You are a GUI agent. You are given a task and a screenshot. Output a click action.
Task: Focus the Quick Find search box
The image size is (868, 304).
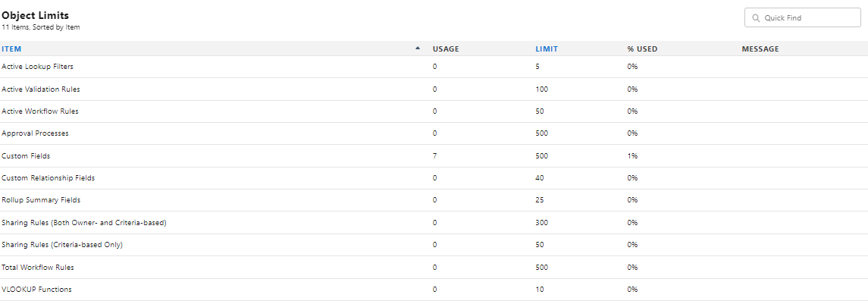pyautogui.click(x=807, y=17)
